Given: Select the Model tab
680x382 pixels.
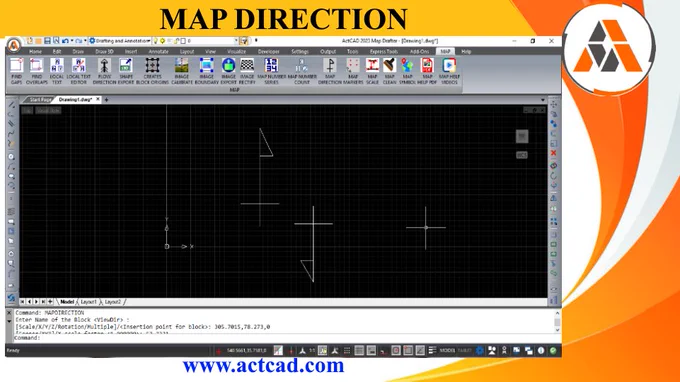Looking at the screenshot, I should click(67, 302).
